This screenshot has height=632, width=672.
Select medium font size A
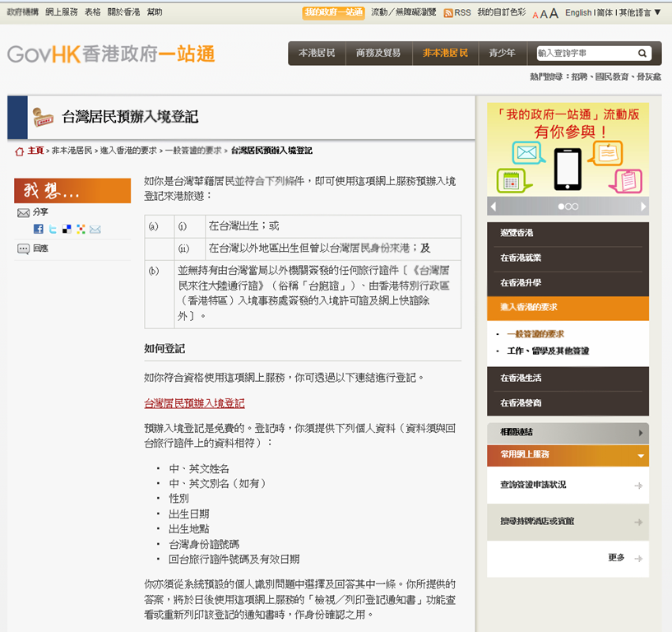[x=544, y=14]
